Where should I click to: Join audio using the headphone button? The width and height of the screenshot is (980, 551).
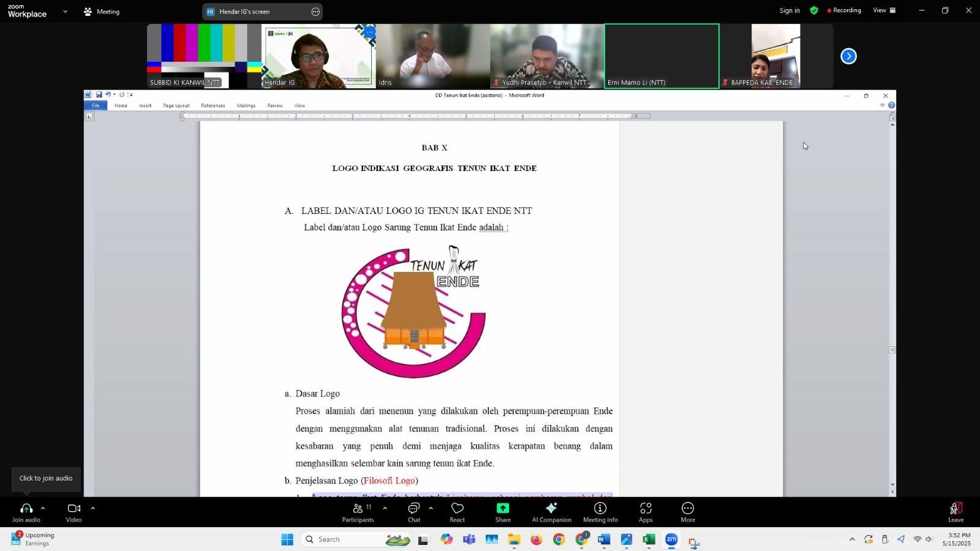[x=26, y=512]
